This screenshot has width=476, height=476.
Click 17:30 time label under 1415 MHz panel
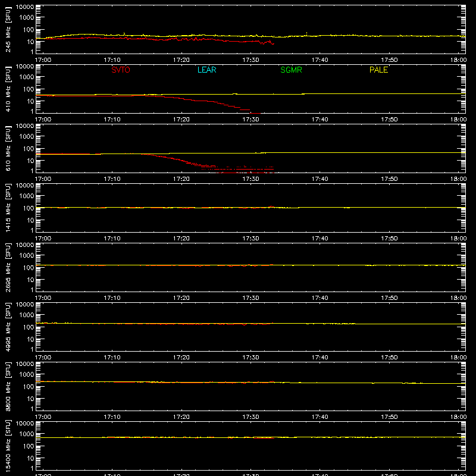point(250,239)
